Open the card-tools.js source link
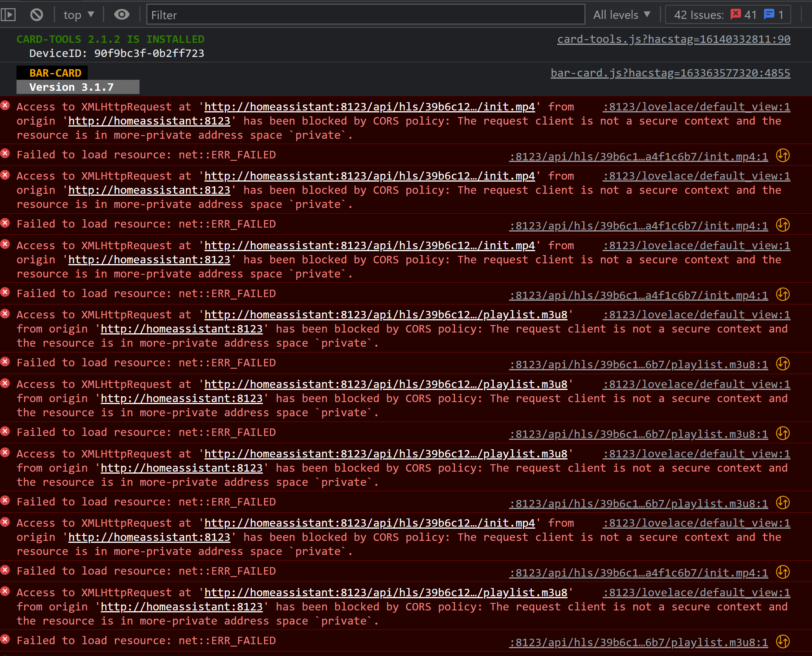812x656 pixels. [x=674, y=39]
